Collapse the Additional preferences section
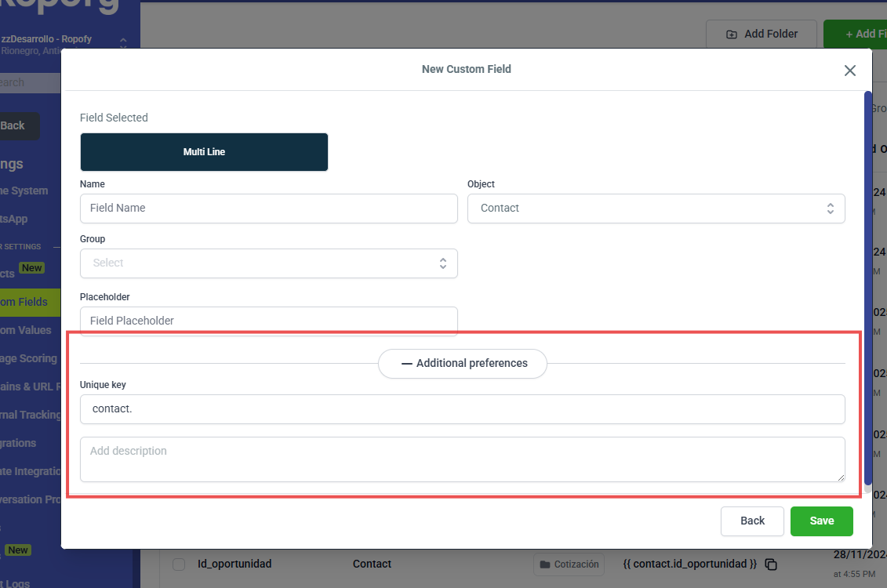Image resolution: width=887 pixels, height=588 pixels. click(x=463, y=364)
